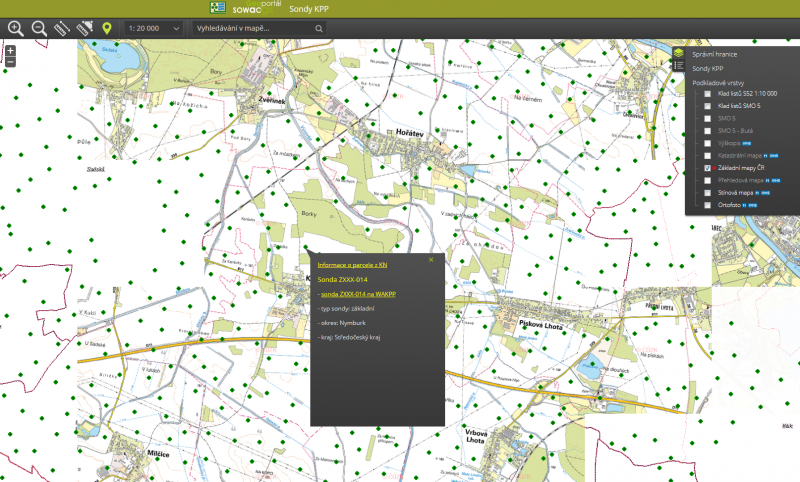This screenshot has width=800, height=482.
Task: Select the distance measuring ruler tool
Action: coord(63,29)
